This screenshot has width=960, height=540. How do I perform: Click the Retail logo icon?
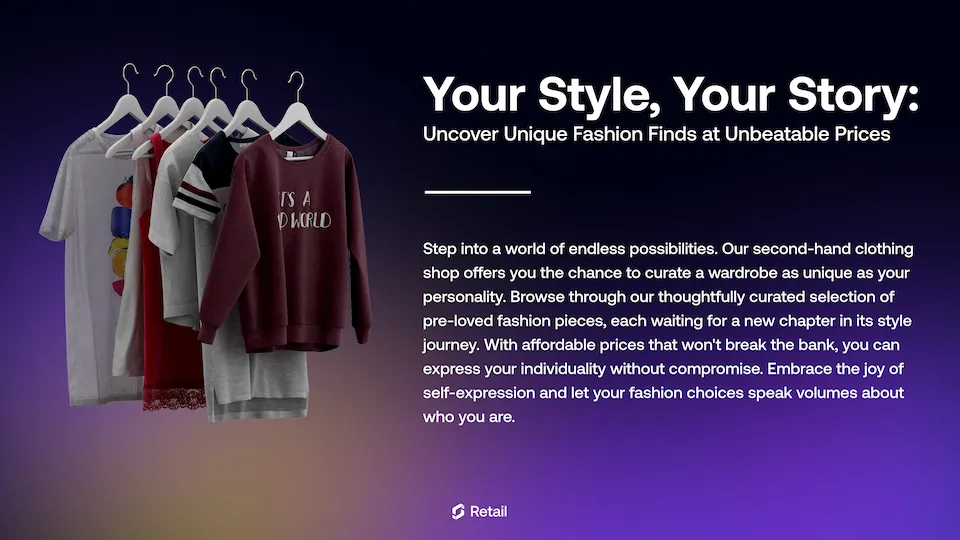click(458, 512)
